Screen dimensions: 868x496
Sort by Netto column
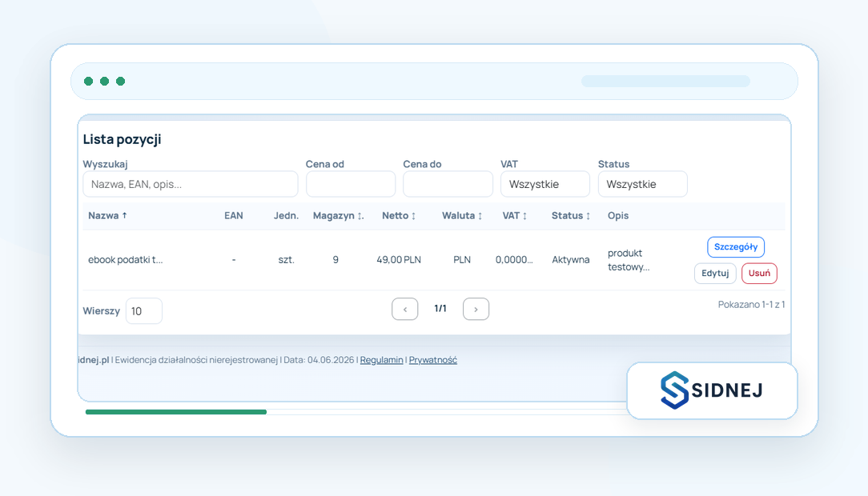(x=399, y=216)
